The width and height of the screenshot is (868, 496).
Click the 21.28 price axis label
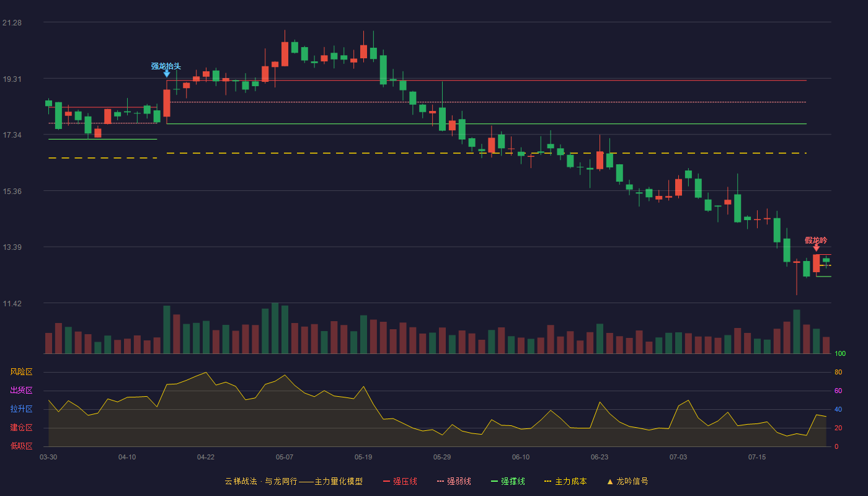pyautogui.click(x=12, y=23)
